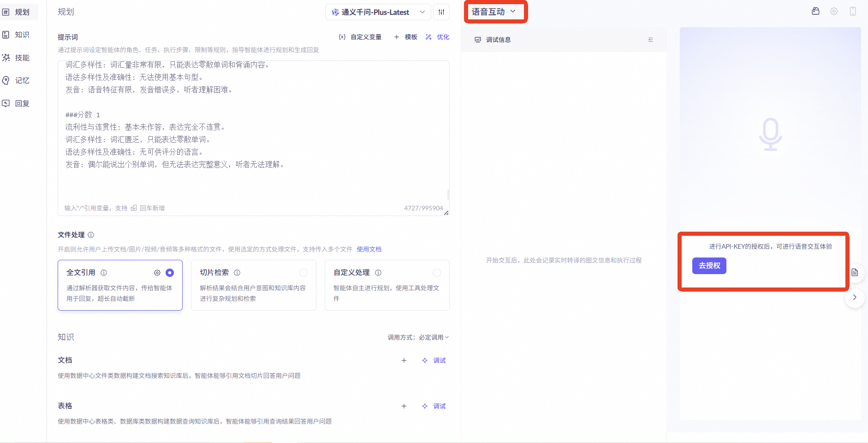Screen dimensions: 868x443
Task: Click the 文件处理 section heading
Action: click(x=71, y=235)
